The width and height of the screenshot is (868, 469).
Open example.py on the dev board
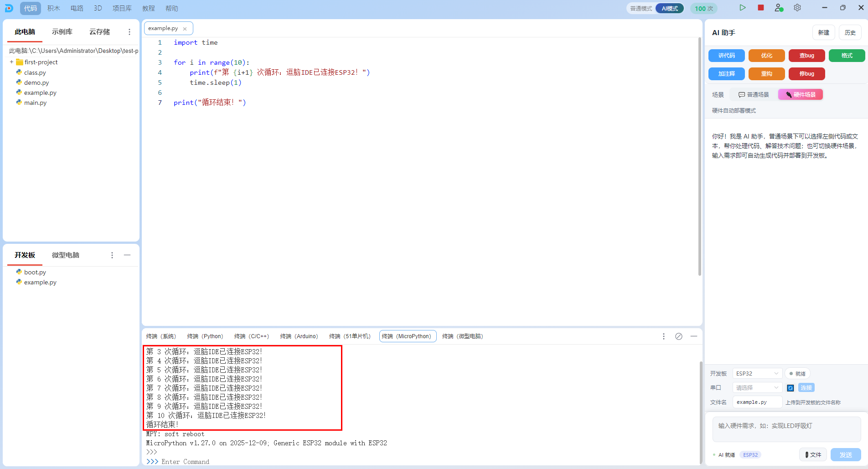coord(40,282)
